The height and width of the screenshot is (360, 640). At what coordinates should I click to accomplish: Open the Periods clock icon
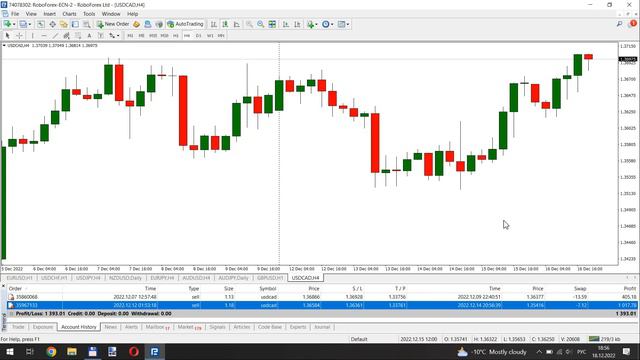pos(326,24)
